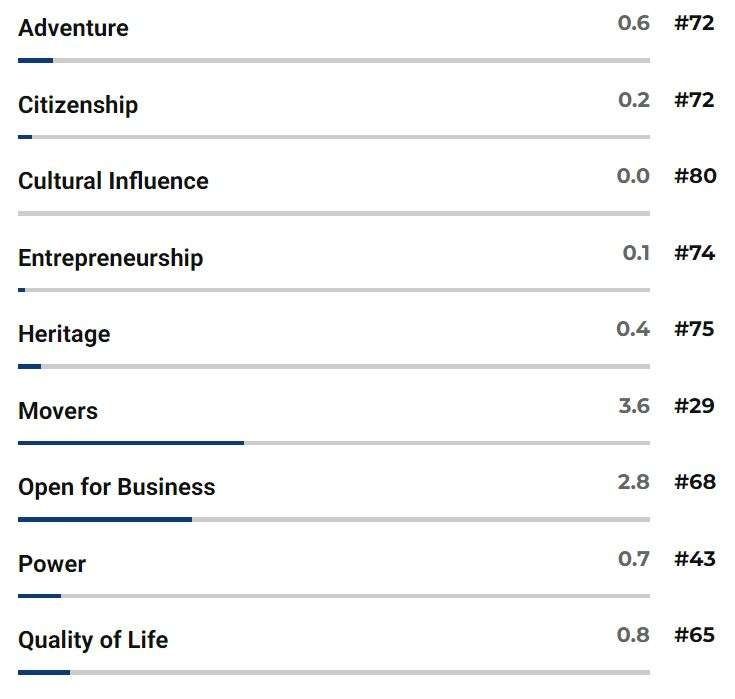
Task: Open the Citizenship category
Action: pos(78,105)
